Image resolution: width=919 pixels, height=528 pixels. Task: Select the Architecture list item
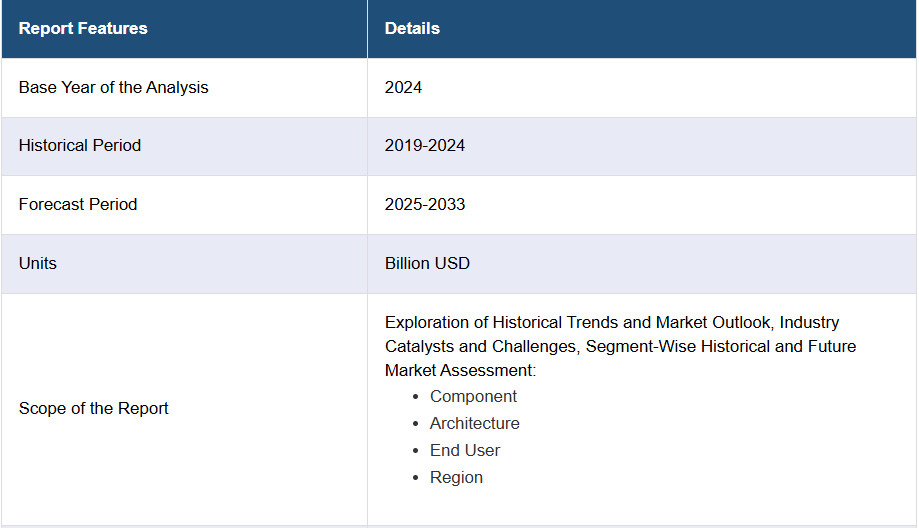[475, 423]
